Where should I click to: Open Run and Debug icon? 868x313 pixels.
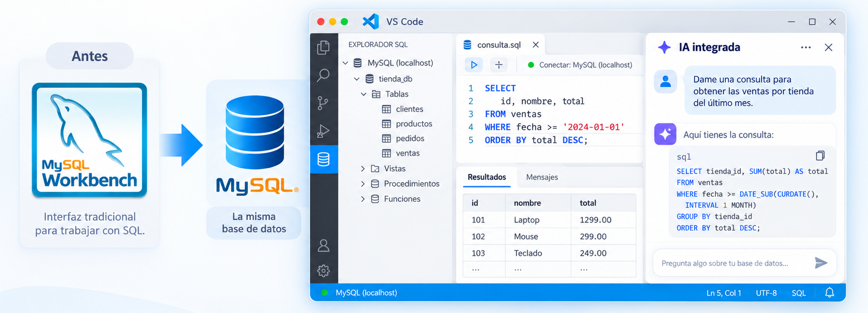pyautogui.click(x=323, y=131)
